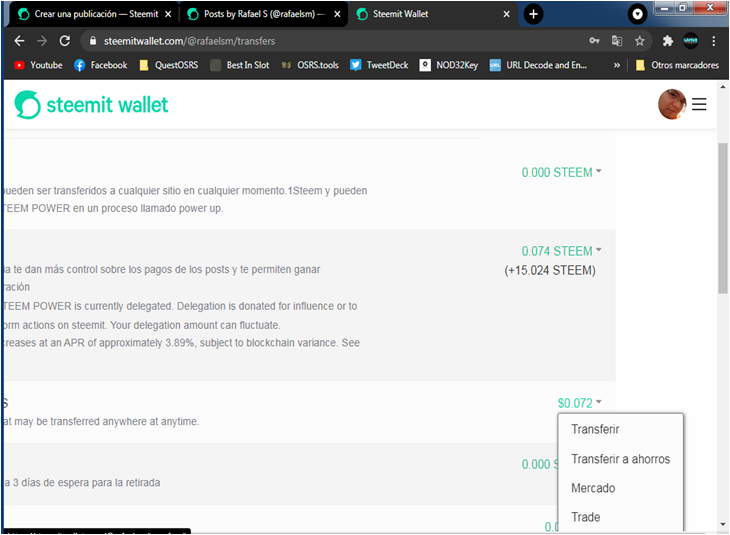This screenshot has height=535, width=730.
Task: Open the hamburger menu icon
Action: 699,104
